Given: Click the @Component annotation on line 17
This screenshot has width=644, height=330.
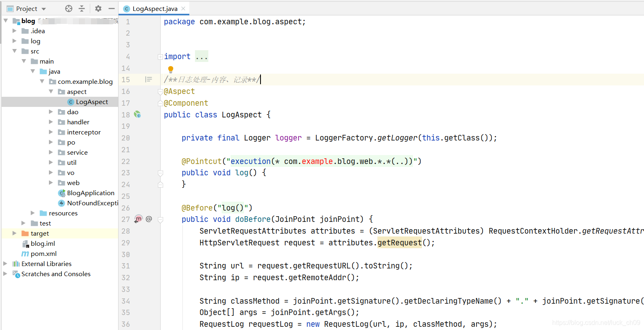Looking at the screenshot, I should (x=186, y=103).
